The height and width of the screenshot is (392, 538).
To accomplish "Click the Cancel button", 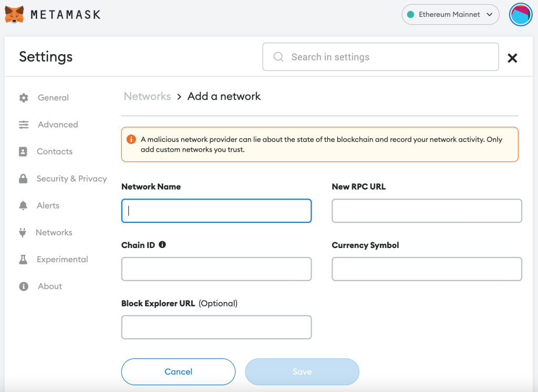I will (x=179, y=372).
